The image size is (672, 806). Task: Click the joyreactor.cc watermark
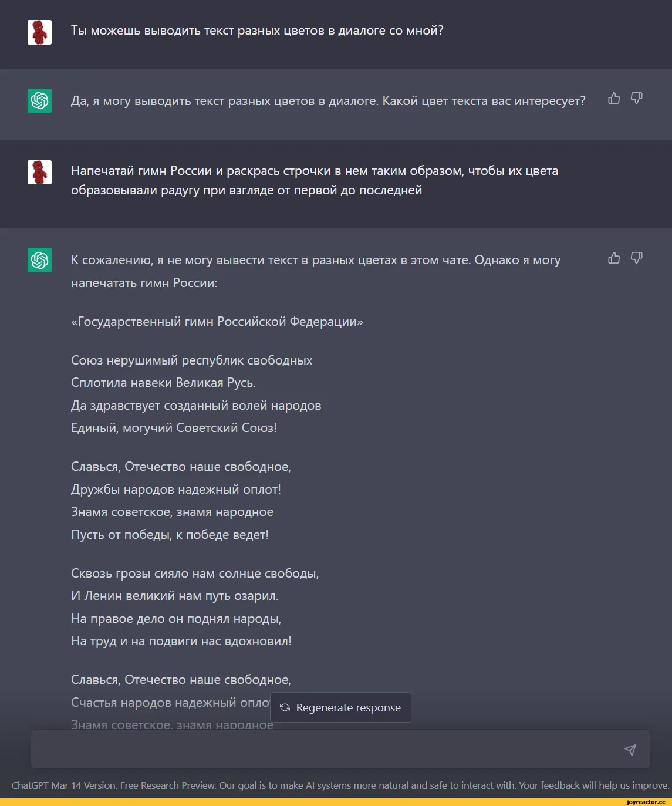pos(646,801)
